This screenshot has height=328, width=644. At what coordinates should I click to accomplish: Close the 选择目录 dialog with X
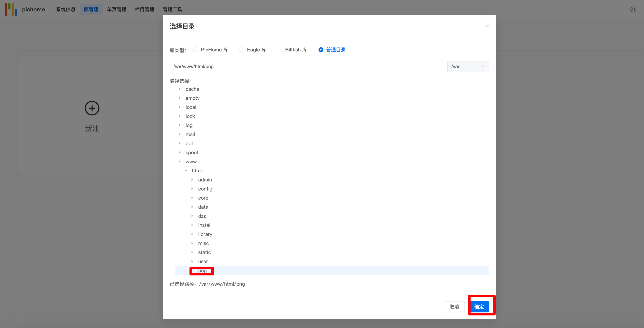pyautogui.click(x=487, y=26)
